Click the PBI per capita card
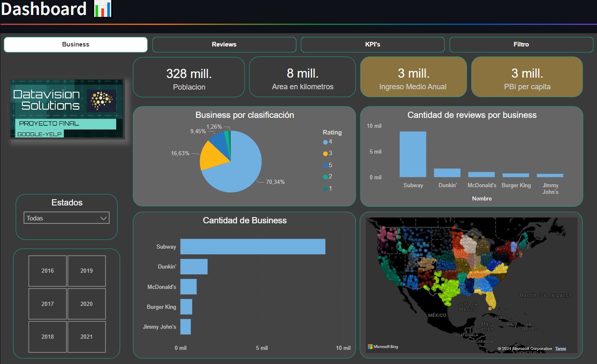The height and width of the screenshot is (364, 597). click(x=527, y=77)
